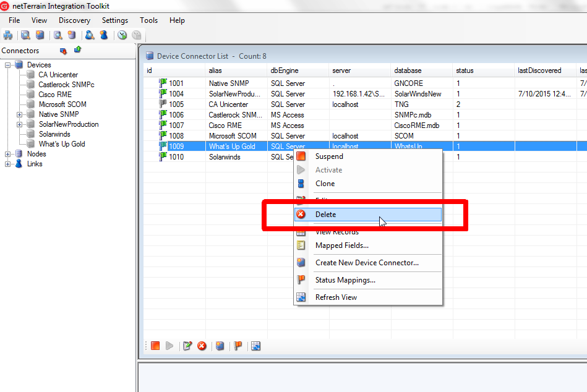Choose Delete from the context menu
The height and width of the screenshot is (392, 587).
[325, 215]
